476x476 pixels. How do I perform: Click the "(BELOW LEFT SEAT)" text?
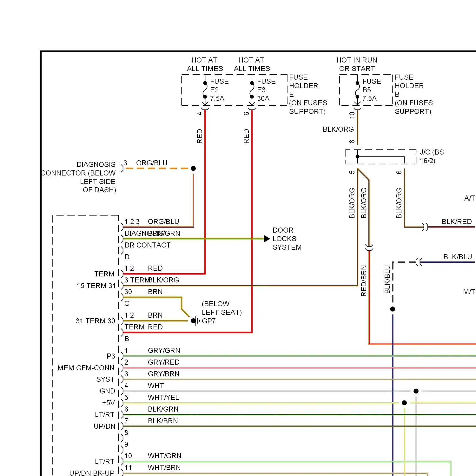click(221, 308)
